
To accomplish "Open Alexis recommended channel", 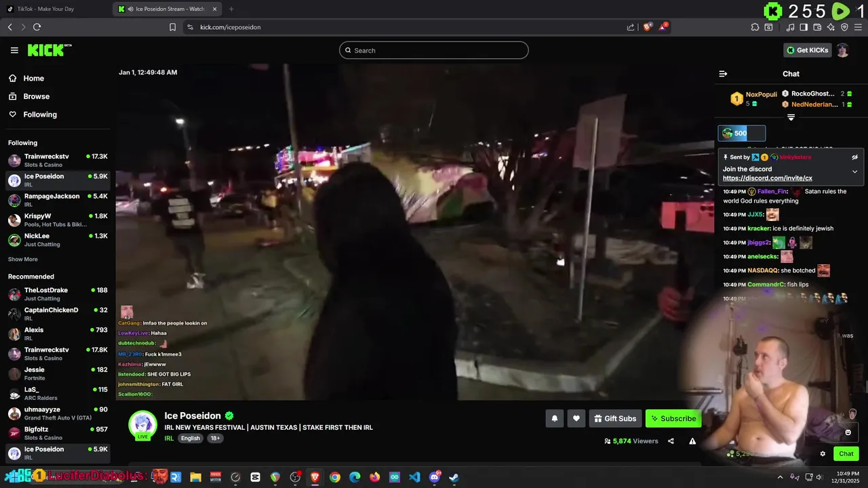I will [58, 333].
